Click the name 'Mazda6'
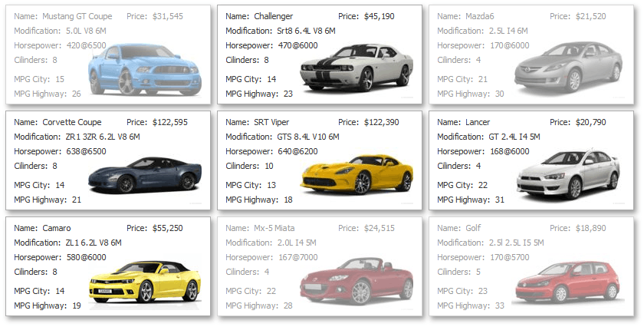Viewport: 644px width, 327px height. [x=480, y=16]
